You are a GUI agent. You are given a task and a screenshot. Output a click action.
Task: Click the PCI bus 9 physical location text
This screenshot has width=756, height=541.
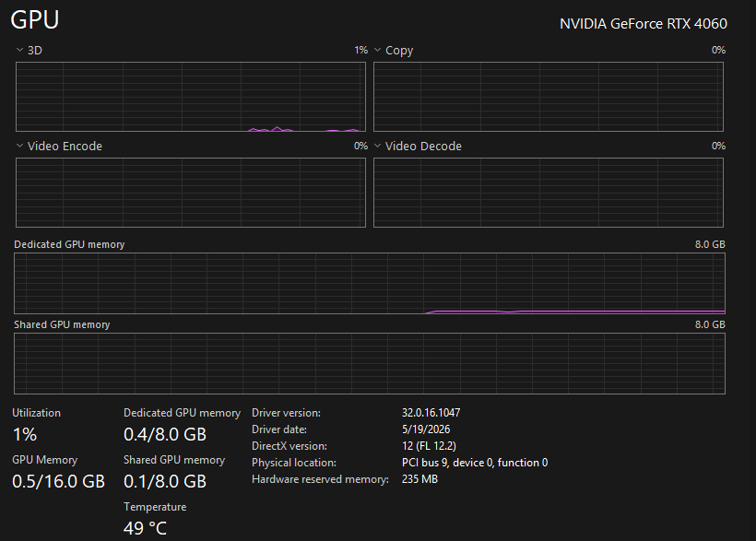click(x=475, y=463)
